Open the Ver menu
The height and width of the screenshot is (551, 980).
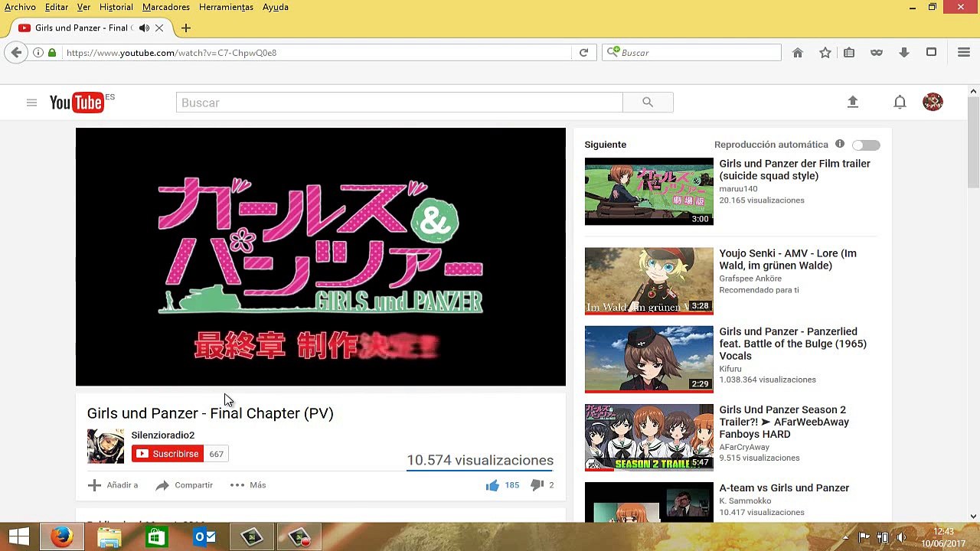(x=84, y=7)
